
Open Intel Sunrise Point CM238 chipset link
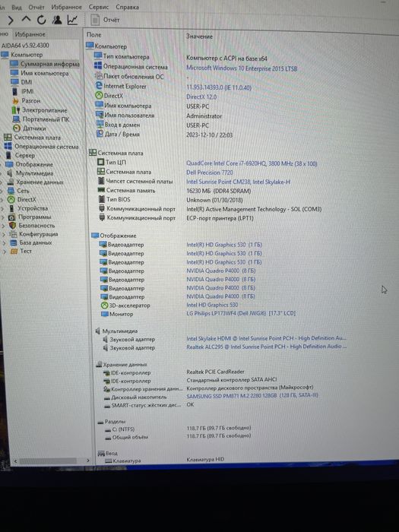238,182
